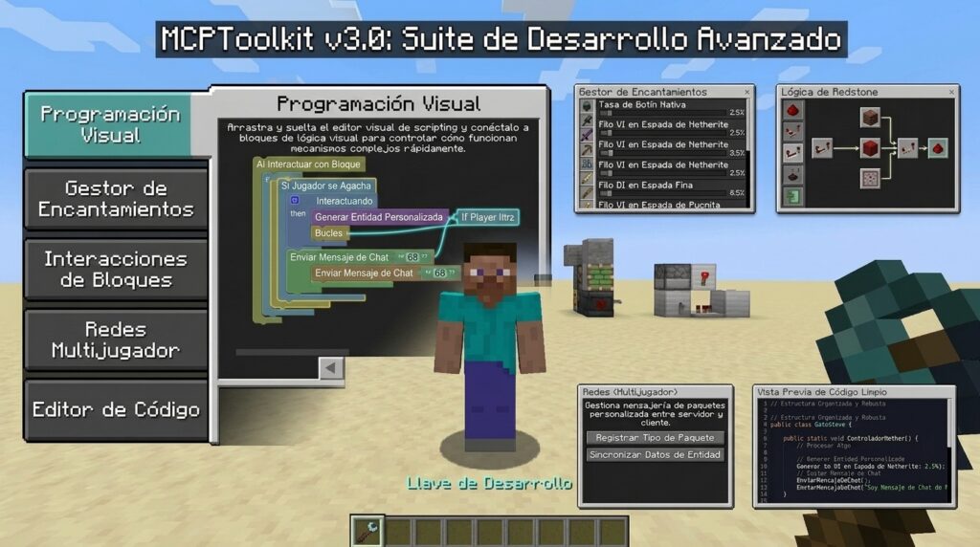This screenshot has height=547, width=980.
Task: Click the 3.5% value in enchantment list
Action: (x=737, y=153)
